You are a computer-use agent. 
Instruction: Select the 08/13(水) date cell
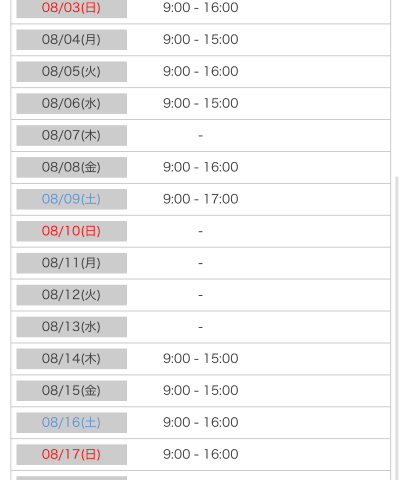point(71,327)
